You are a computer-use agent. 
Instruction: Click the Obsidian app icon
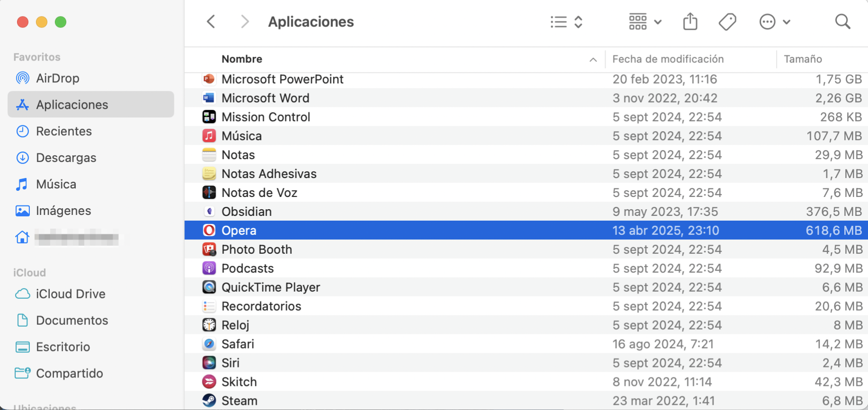[209, 212]
